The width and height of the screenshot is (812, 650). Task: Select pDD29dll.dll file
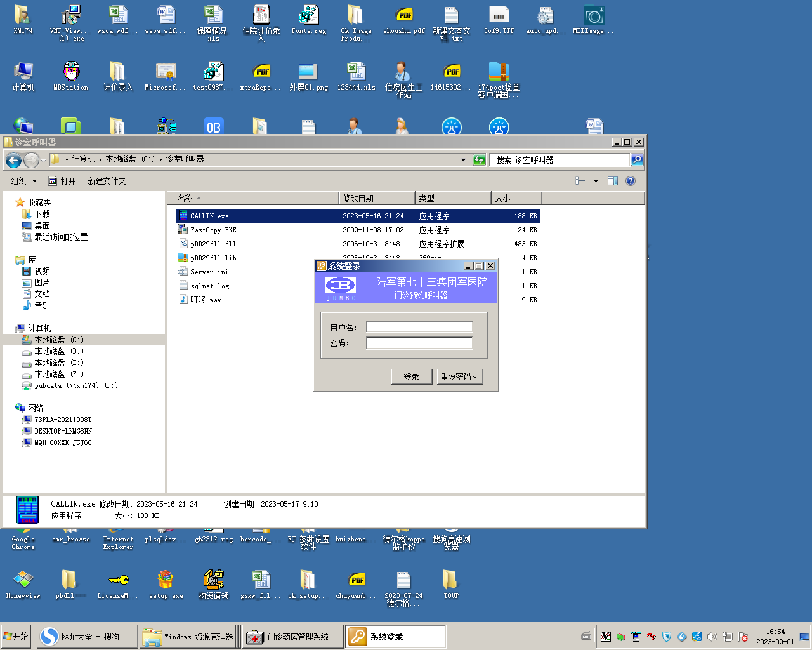(x=358, y=244)
